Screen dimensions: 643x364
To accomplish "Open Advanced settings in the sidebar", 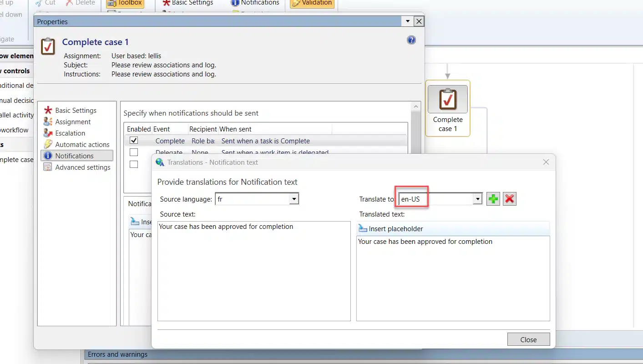I will click(82, 167).
